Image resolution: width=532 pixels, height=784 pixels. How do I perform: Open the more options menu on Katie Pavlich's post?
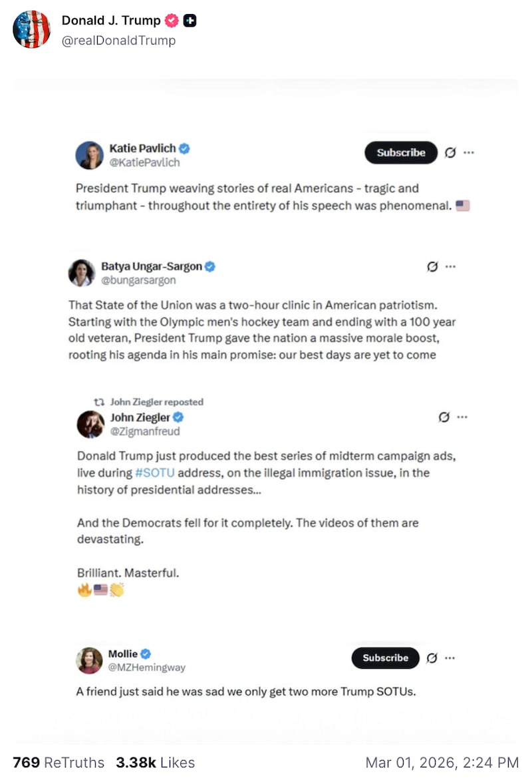(469, 152)
